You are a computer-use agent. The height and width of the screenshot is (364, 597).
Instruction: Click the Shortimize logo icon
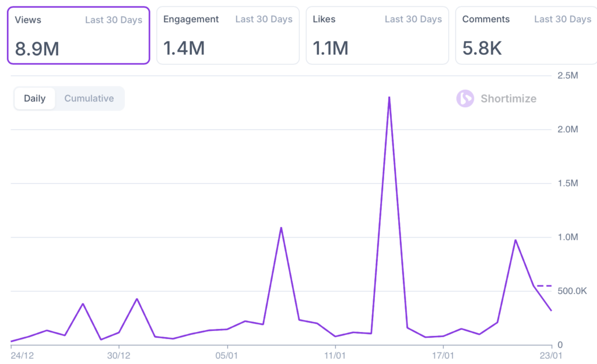[465, 98]
